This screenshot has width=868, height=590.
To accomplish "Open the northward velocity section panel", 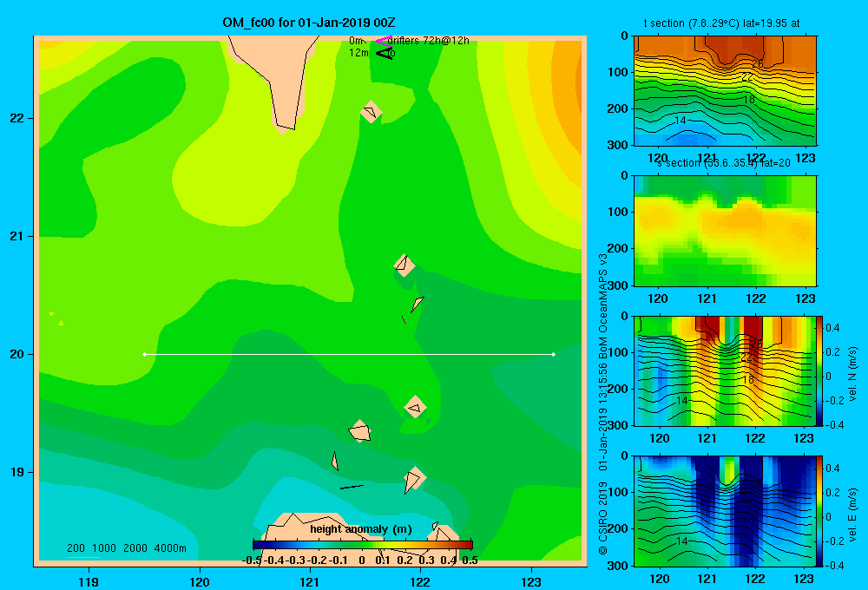I will [x=725, y=370].
